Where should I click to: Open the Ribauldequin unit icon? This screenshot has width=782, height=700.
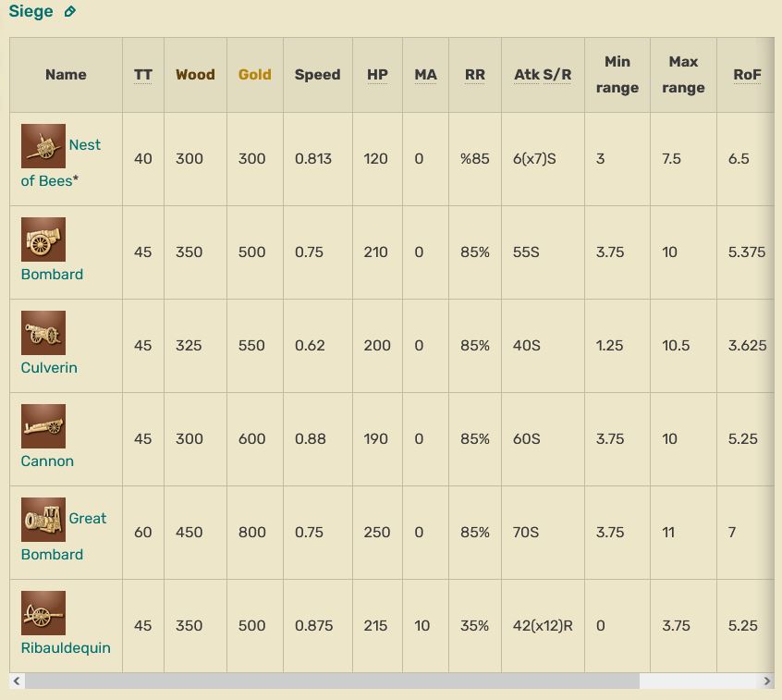(x=43, y=613)
